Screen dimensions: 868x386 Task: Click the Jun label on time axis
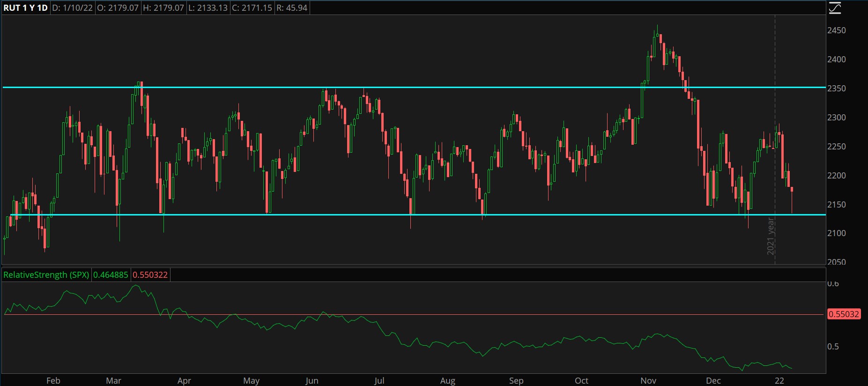tap(312, 381)
